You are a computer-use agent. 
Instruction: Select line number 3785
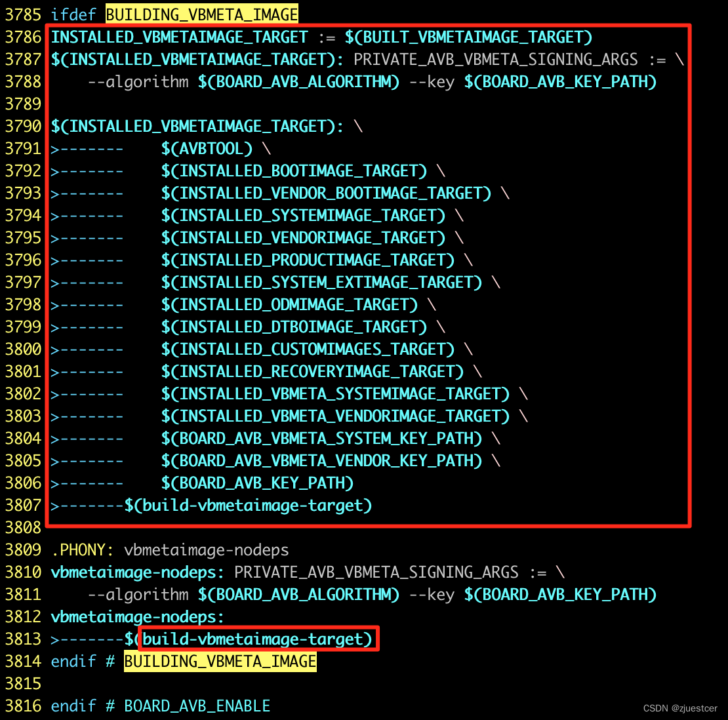pos(23,14)
